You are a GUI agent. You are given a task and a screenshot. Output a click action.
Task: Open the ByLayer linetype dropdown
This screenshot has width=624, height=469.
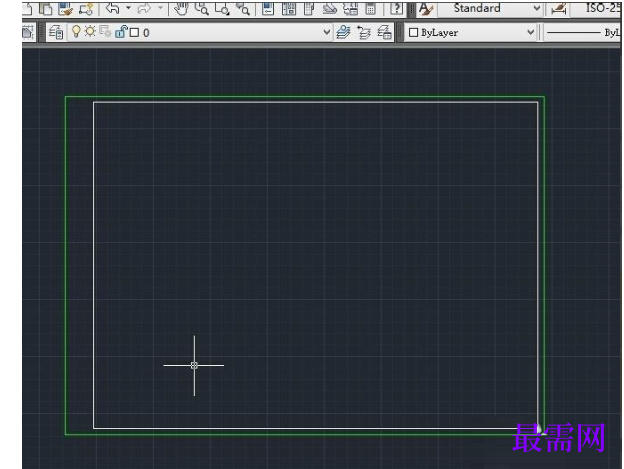coord(582,33)
